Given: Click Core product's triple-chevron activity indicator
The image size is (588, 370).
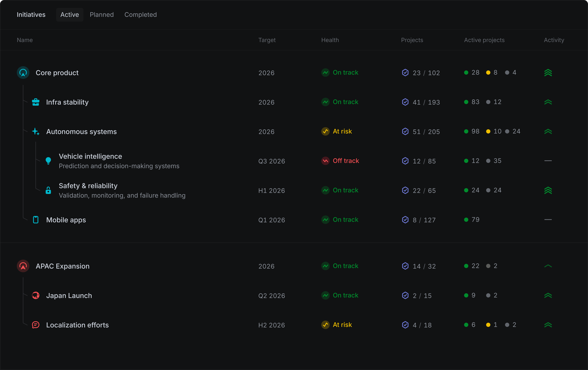Looking at the screenshot, I should pyautogui.click(x=548, y=73).
